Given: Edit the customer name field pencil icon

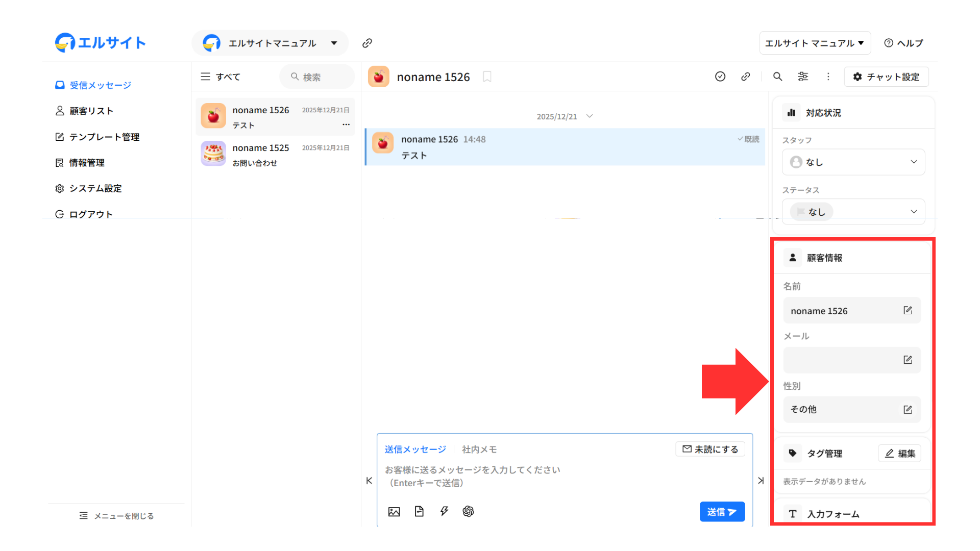Looking at the screenshot, I should click(908, 310).
